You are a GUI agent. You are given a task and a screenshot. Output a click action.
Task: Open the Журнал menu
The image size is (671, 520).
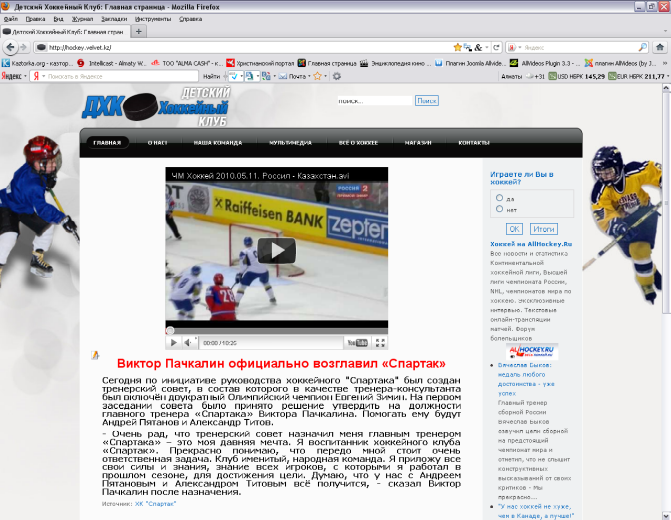(82, 19)
